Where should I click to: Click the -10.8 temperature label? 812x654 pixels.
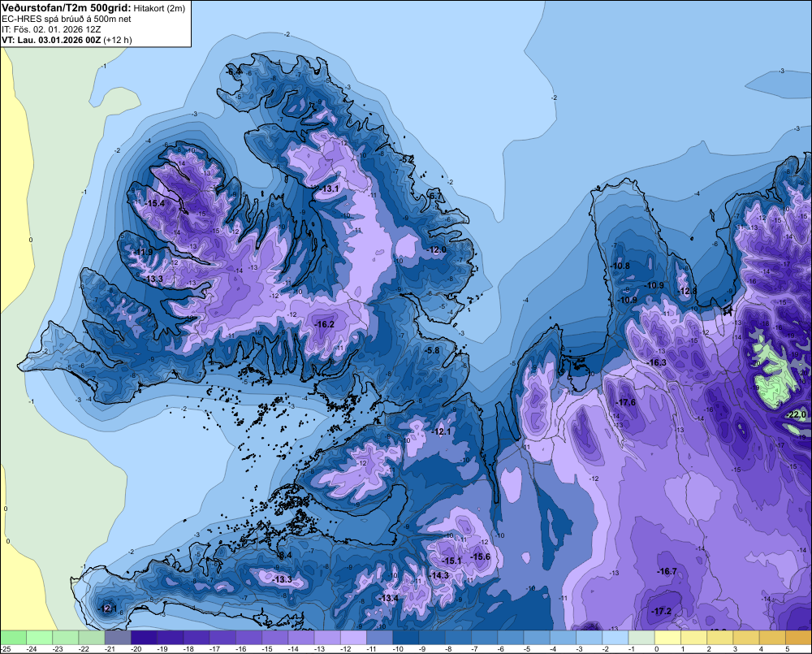click(x=620, y=266)
